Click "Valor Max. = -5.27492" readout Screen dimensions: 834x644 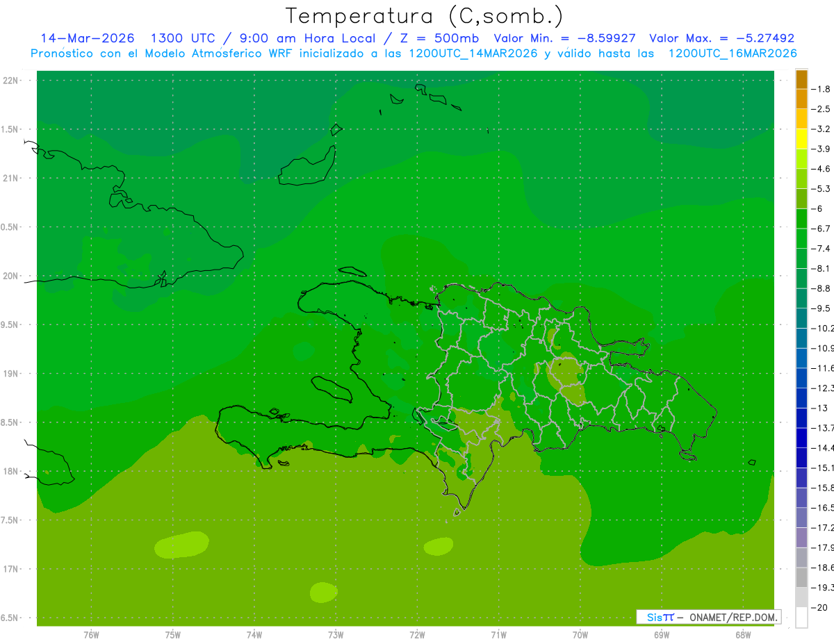(x=721, y=38)
